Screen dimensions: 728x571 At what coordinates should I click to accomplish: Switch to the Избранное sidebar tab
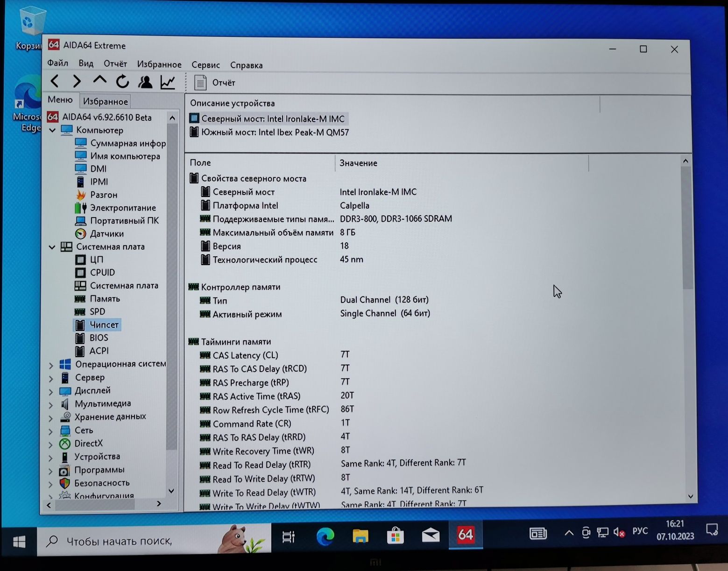click(105, 101)
